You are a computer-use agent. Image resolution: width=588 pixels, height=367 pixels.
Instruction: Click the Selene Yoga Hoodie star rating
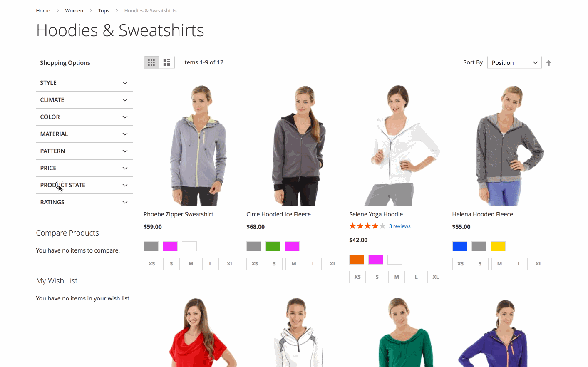point(367,226)
